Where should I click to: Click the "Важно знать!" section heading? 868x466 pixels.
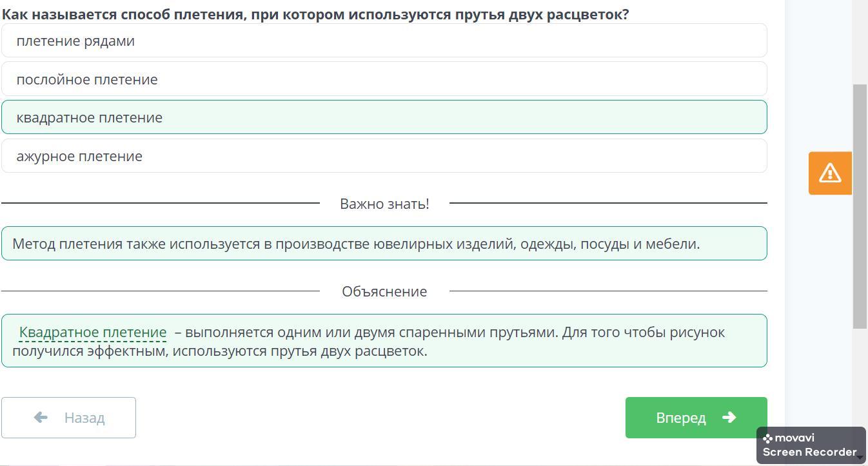(x=384, y=204)
